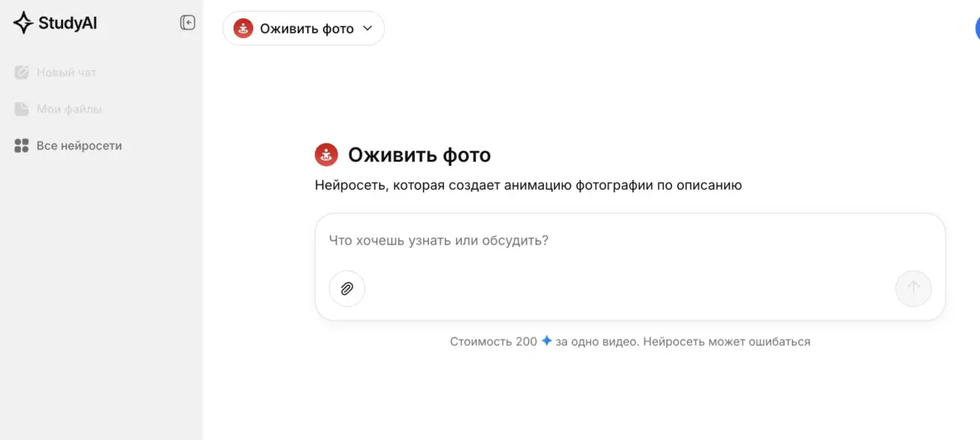Collapse the sidebar panel
This screenshot has width=980, height=440.
188,23
